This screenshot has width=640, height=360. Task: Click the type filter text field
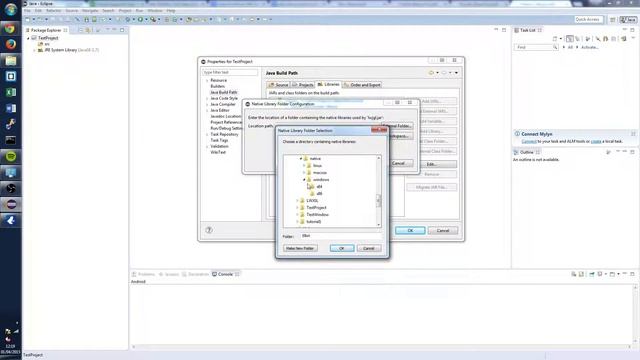pyautogui.click(x=230, y=72)
